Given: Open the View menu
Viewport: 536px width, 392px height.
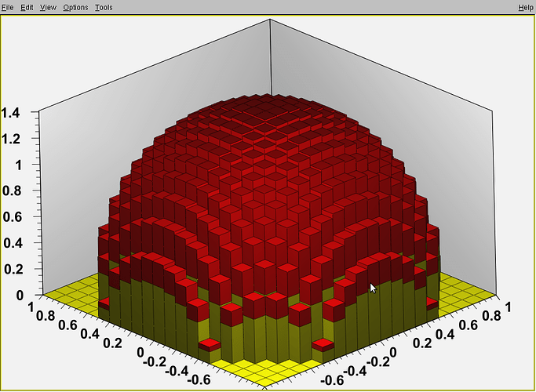Looking at the screenshot, I should tap(48, 7).
